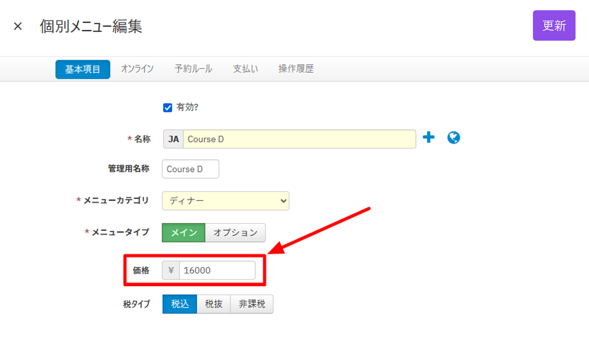Click the globe translation icon
The width and height of the screenshot is (589, 364).
pos(453,137)
